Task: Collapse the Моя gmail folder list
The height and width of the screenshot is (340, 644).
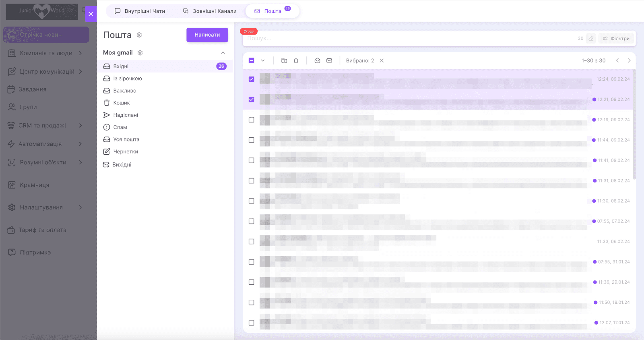Action: (223, 53)
